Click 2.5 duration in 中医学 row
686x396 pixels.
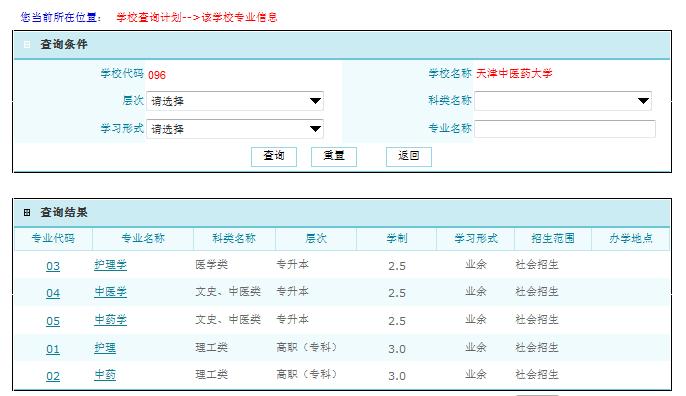(397, 293)
